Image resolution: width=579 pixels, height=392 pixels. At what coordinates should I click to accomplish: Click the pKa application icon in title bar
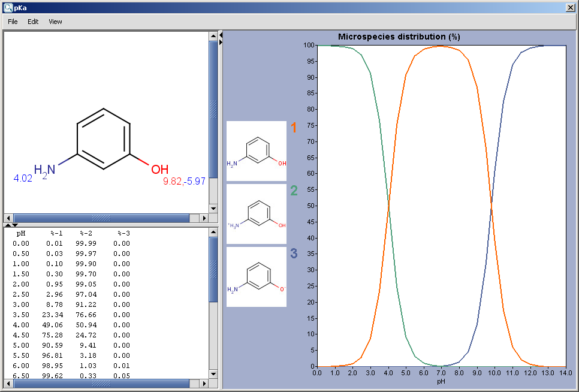(x=7, y=7)
